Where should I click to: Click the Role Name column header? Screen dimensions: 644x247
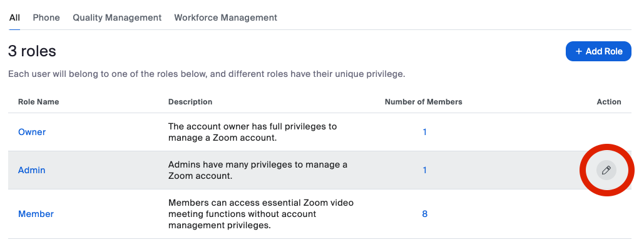click(39, 102)
